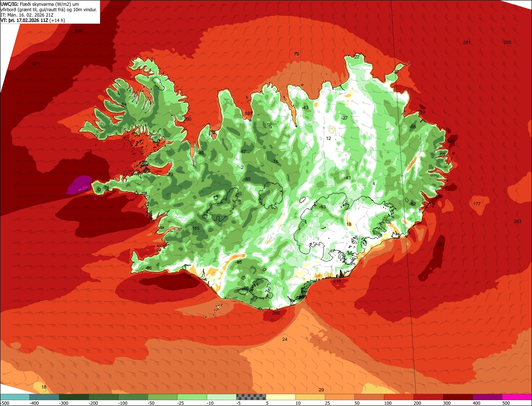
Task: Click the value 338 on the map
Action: click(x=79, y=31)
